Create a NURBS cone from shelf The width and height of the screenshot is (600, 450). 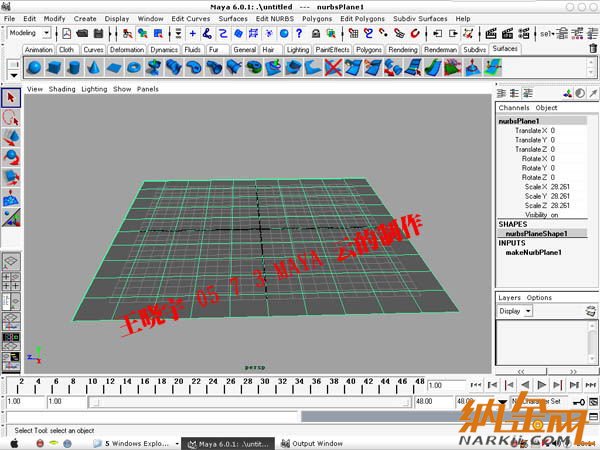(93, 68)
